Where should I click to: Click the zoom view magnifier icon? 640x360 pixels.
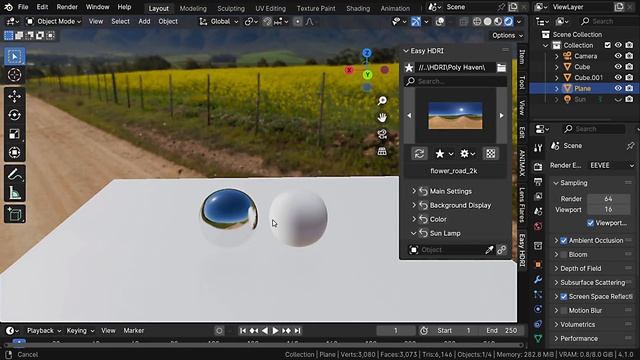tap(382, 100)
